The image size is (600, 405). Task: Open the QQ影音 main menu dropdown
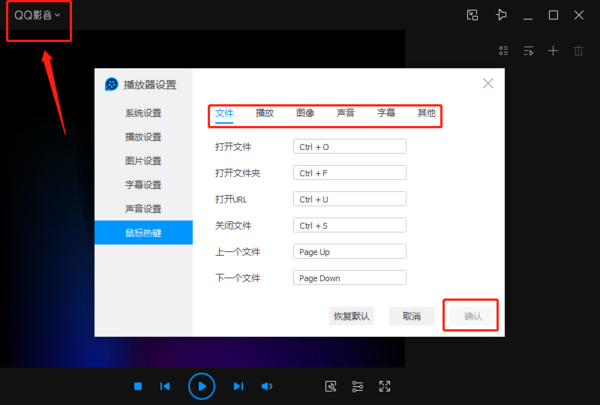tap(37, 15)
